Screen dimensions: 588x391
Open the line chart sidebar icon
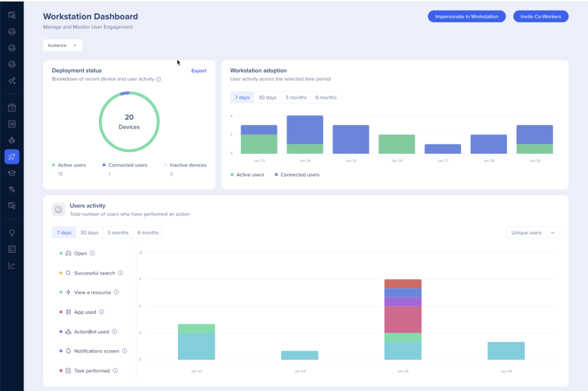[x=11, y=265]
